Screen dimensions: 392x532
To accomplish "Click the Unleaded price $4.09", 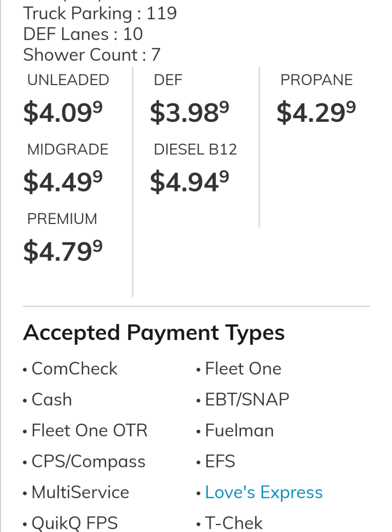I will pos(63,112).
